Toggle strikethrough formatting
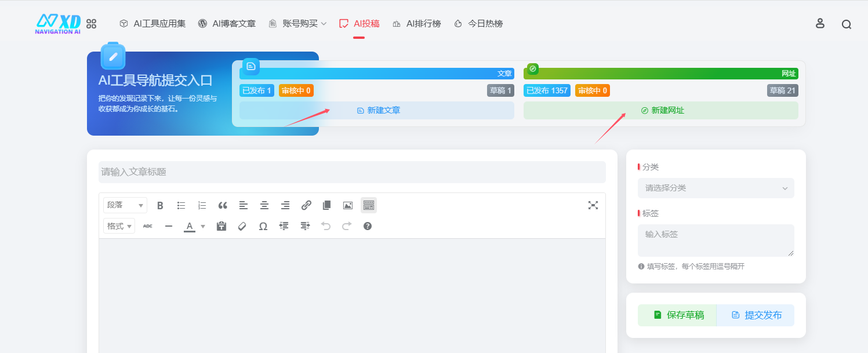 [147, 226]
